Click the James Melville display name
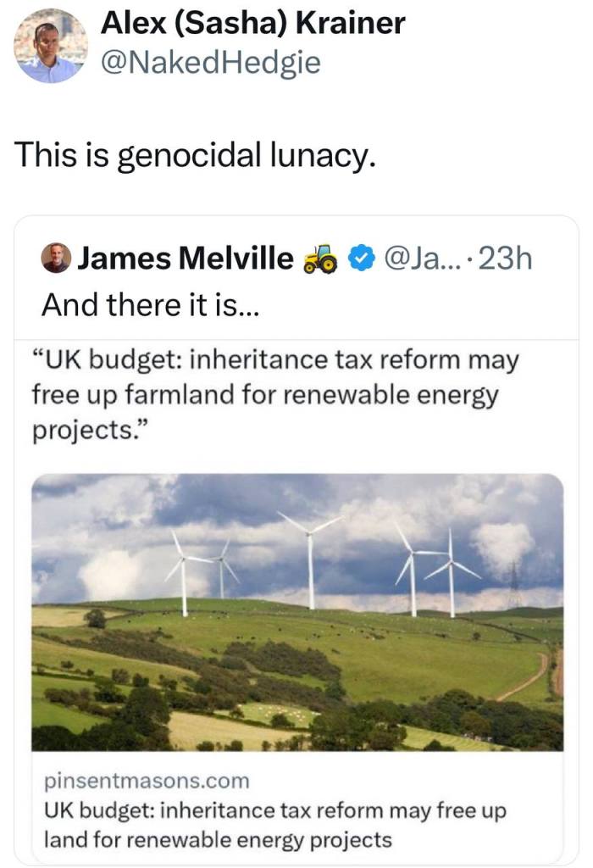Image resolution: width=593 pixels, height=868 pixels. 186,259
